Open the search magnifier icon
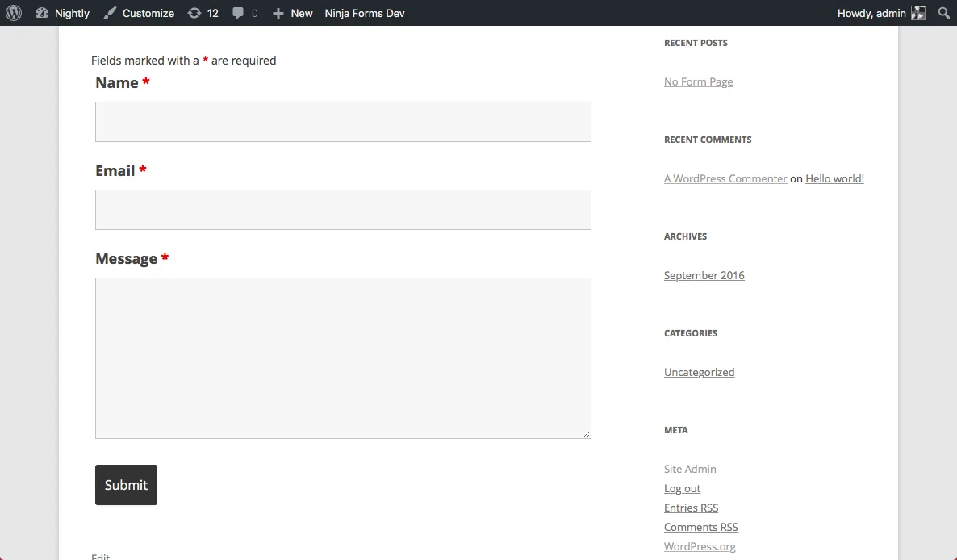957x560 pixels. click(x=942, y=12)
